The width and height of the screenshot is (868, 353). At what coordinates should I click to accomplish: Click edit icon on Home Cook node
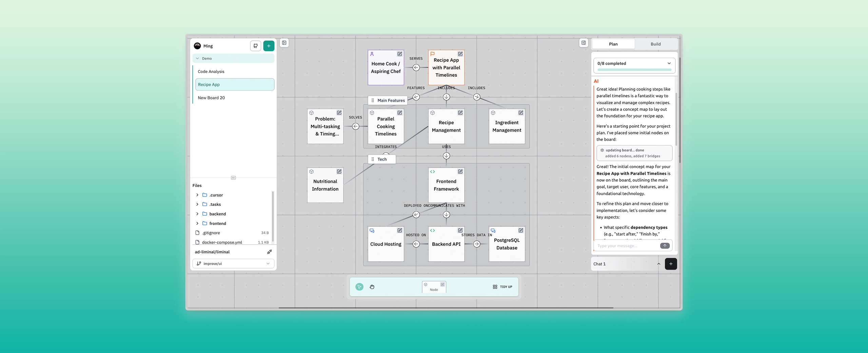400,54
